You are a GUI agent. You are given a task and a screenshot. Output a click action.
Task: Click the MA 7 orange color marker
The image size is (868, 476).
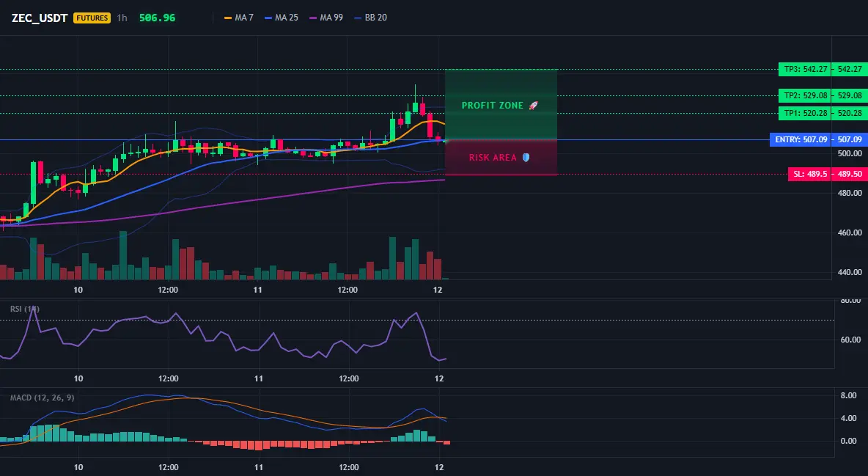point(227,18)
